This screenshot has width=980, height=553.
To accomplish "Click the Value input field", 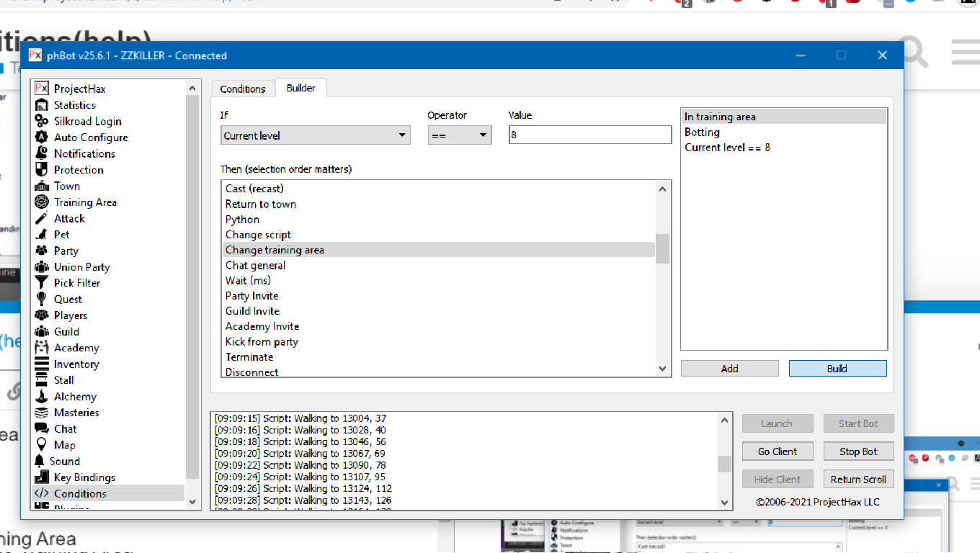I will click(x=589, y=135).
